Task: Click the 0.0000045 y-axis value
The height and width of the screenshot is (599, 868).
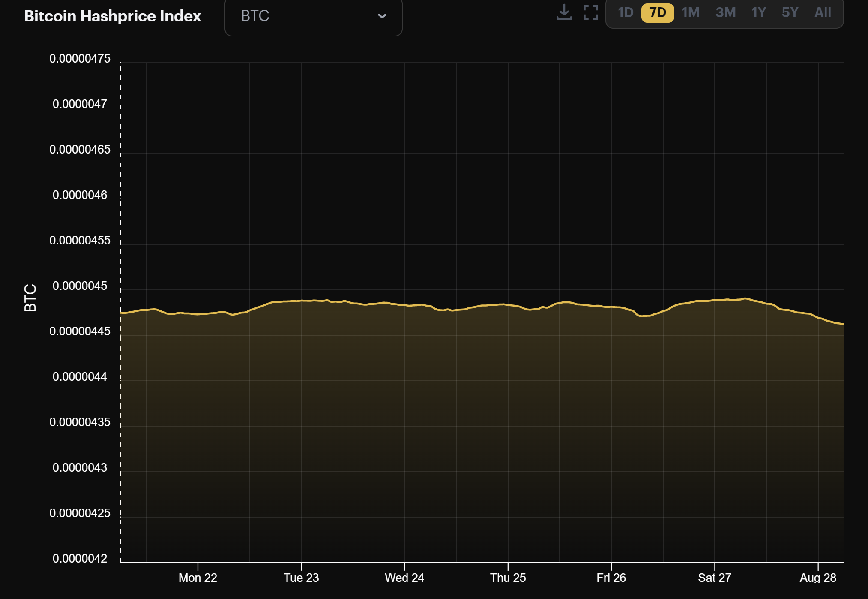Action: click(x=80, y=286)
